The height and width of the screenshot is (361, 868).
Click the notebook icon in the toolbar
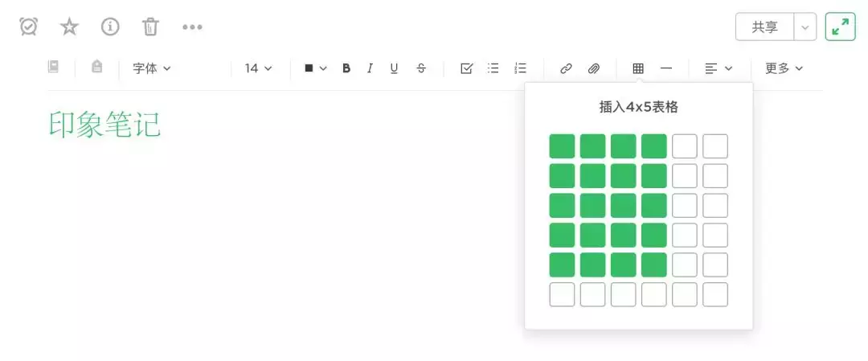(x=53, y=67)
